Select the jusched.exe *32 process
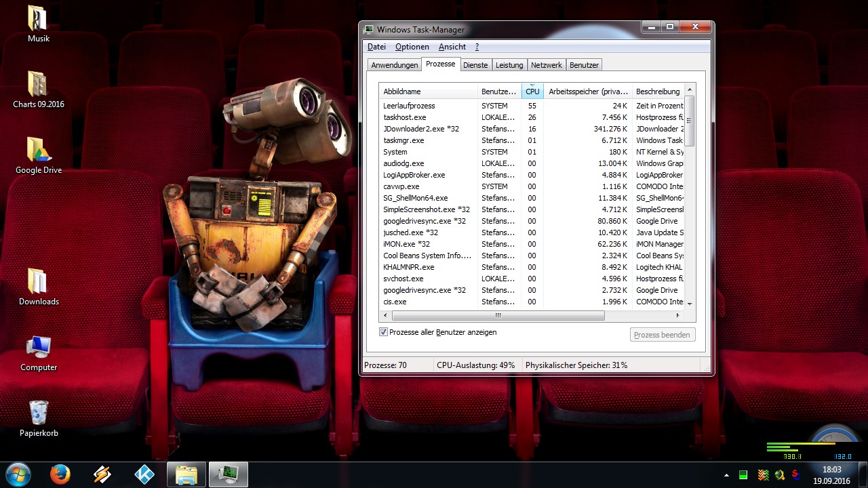The width and height of the screenshot is (868, 488). point(532,232)
